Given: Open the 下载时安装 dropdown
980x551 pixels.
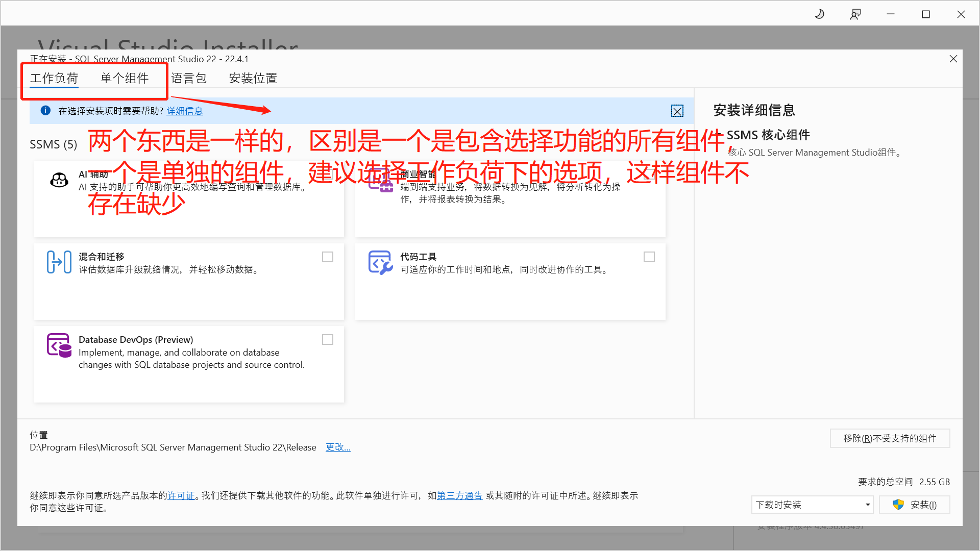Looking at the screenshot, I should (812, 505).
